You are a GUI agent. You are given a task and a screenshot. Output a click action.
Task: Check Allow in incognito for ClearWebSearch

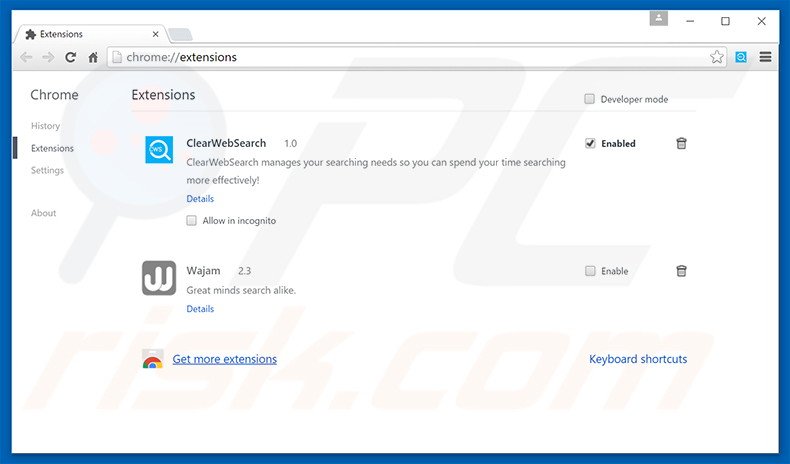pos(191,221)
